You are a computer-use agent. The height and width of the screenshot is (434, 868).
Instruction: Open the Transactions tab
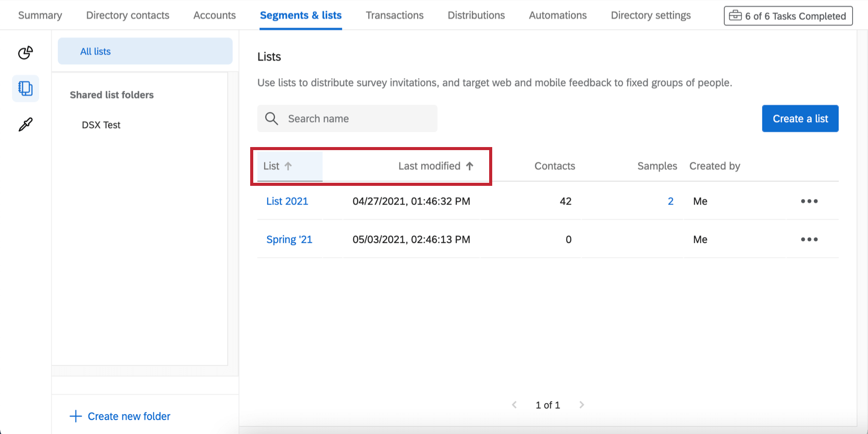(395, 15)
